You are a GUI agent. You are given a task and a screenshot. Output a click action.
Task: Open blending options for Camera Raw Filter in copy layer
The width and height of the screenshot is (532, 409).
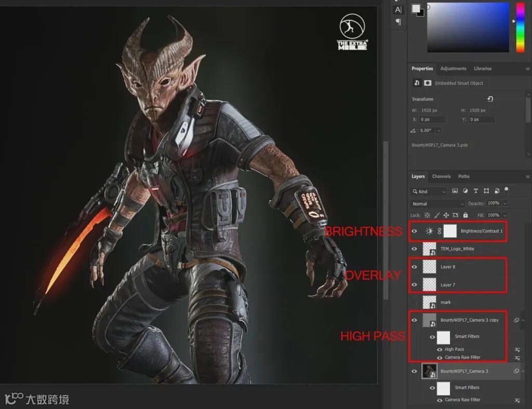517,358
